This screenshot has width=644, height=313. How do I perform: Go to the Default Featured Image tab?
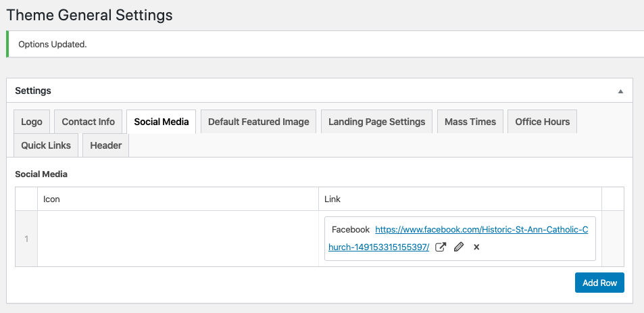[x=258, y=122]
